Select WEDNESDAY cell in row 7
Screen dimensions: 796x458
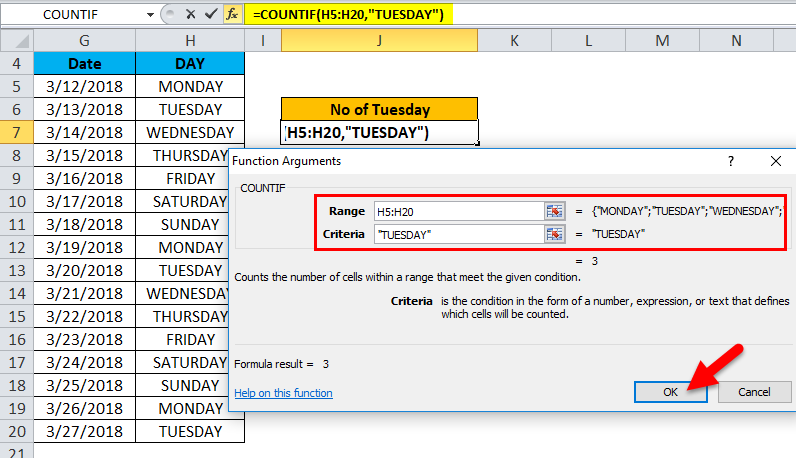tap(190, 133)
